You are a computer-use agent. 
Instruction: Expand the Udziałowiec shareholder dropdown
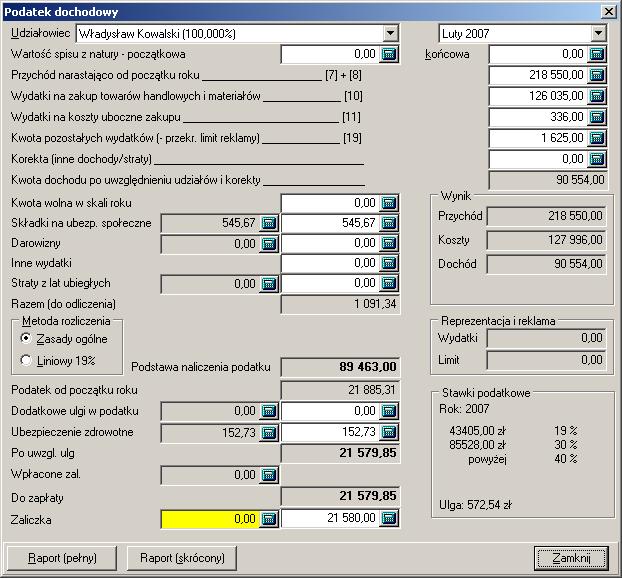(391, 33)
